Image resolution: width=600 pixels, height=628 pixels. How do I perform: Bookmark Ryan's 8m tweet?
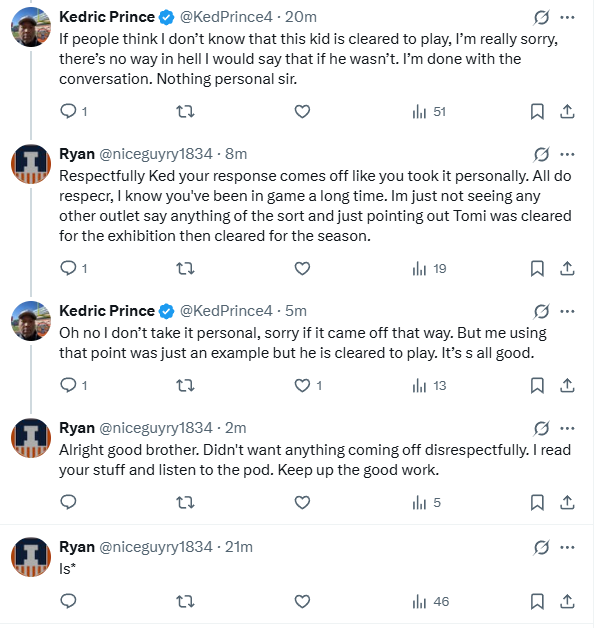(536, 268)
